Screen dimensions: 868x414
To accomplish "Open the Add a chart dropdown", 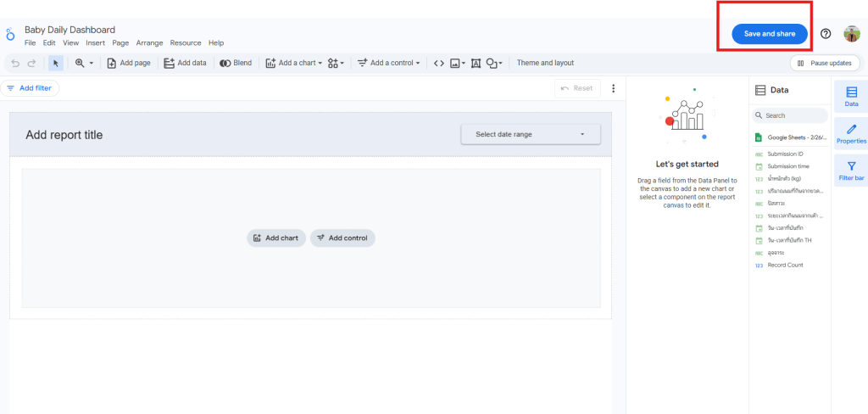I will pyautogui.click(x=293, y=63).
